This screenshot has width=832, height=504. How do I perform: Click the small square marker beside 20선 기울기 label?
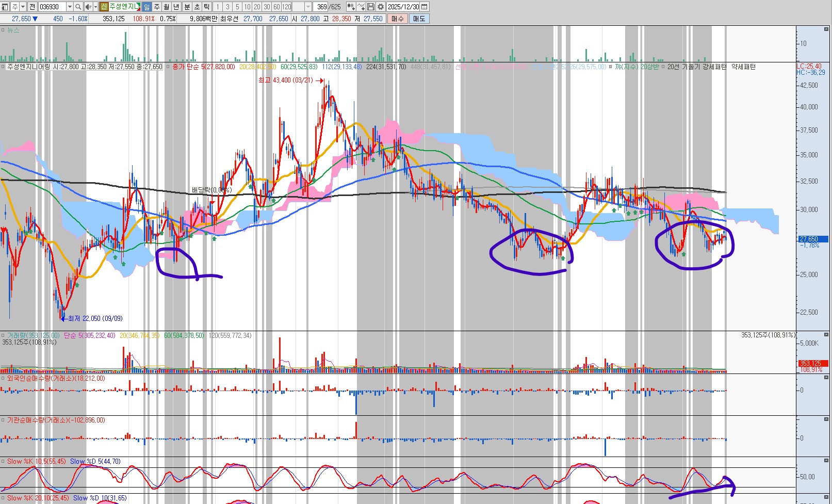[663, 67]
